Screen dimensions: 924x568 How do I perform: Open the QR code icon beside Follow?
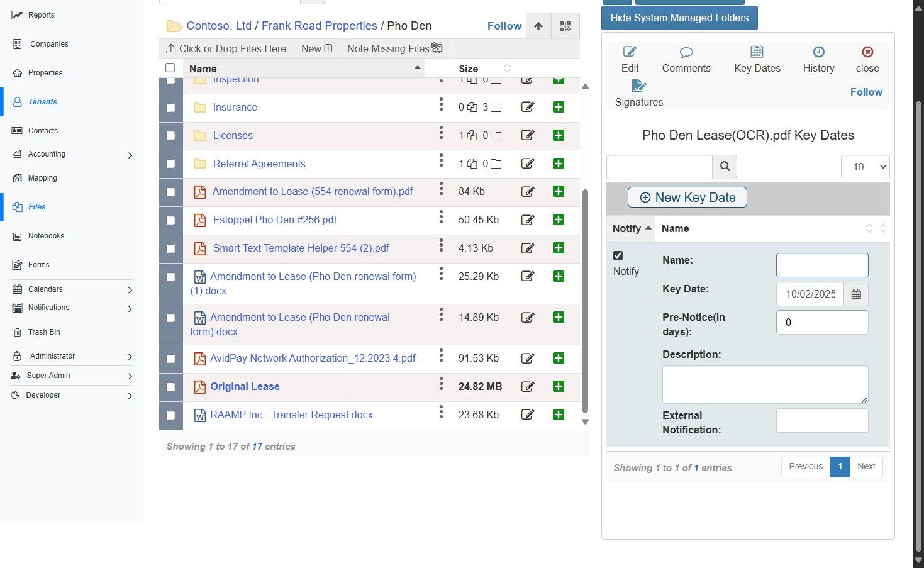pos(565,26)
